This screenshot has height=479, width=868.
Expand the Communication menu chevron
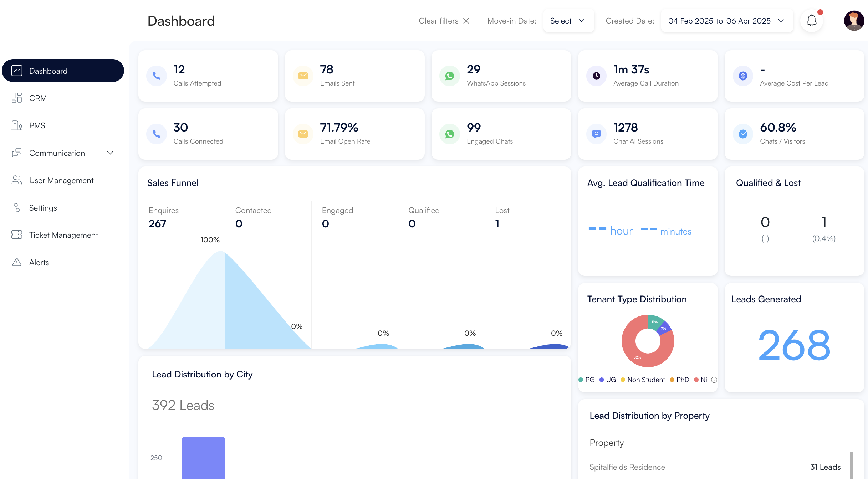[x=110, y=153]
